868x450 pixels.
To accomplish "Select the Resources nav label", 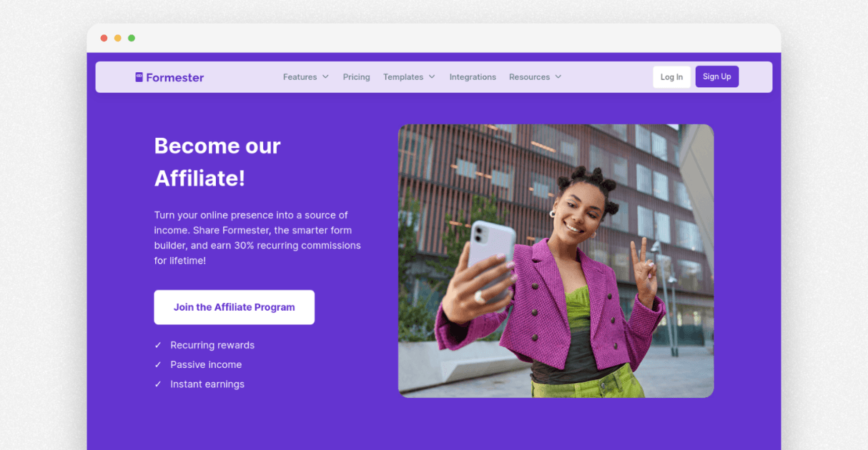I will [x=529, y=77].
